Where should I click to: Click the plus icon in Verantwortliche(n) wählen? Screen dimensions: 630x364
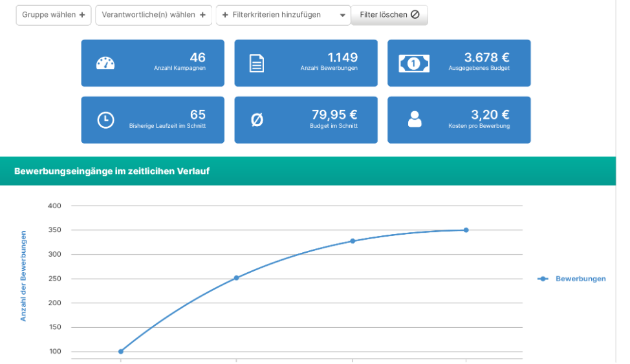[202, 15]
